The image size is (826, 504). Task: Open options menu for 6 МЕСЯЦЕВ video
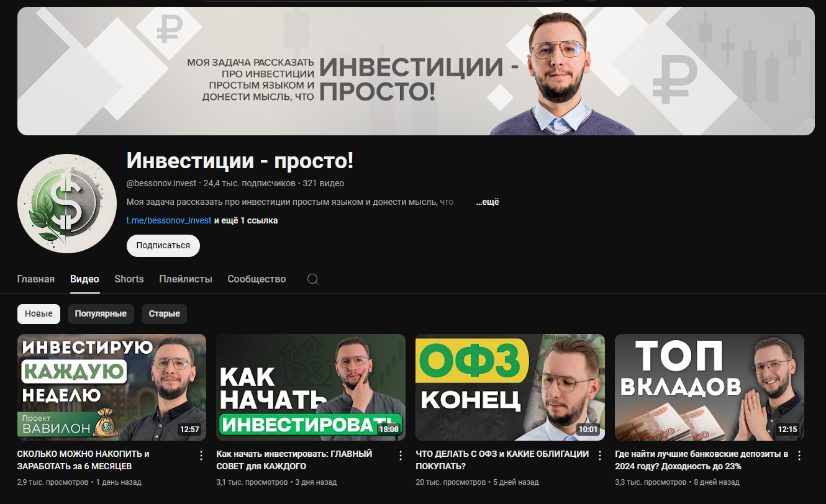[x=201, y=456]
